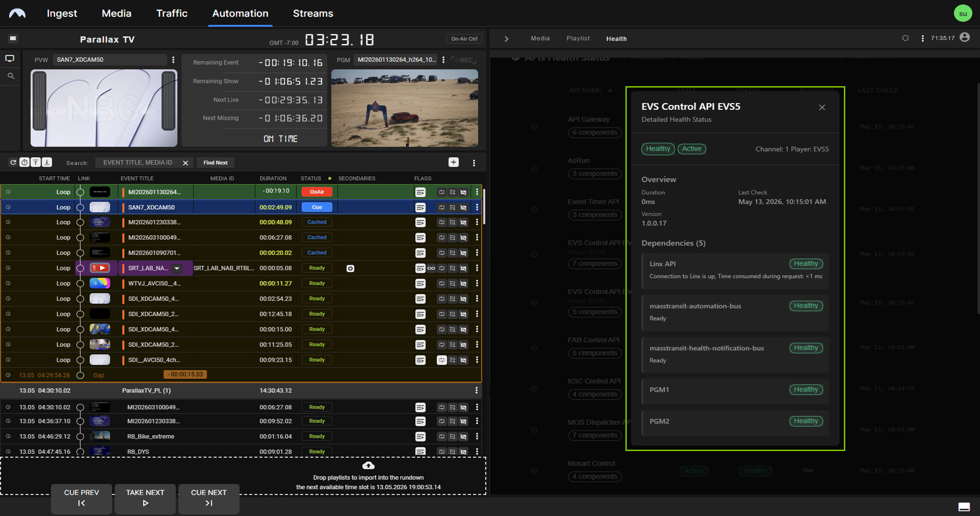Click the panel layout icon beside Parallax TV

coord(13,38)
